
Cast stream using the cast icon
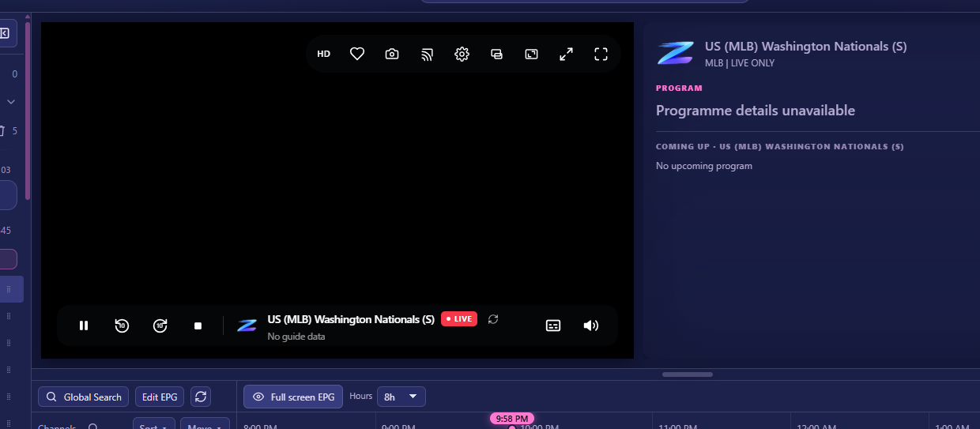[x=427, y=55]
